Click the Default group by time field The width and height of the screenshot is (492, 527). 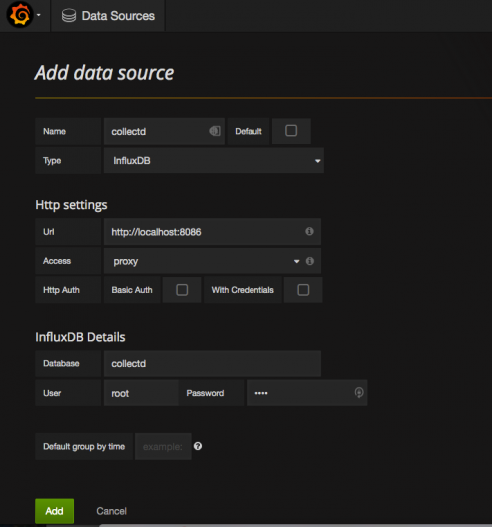click(163, 446)
